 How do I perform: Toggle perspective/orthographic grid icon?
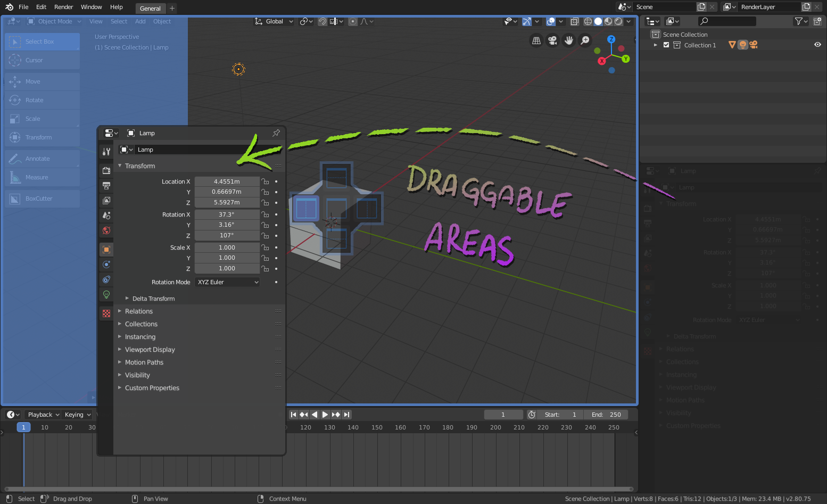536,40
